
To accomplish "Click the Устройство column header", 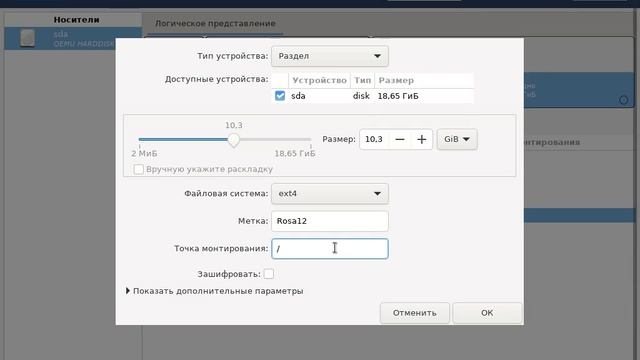I will point(319,80).
